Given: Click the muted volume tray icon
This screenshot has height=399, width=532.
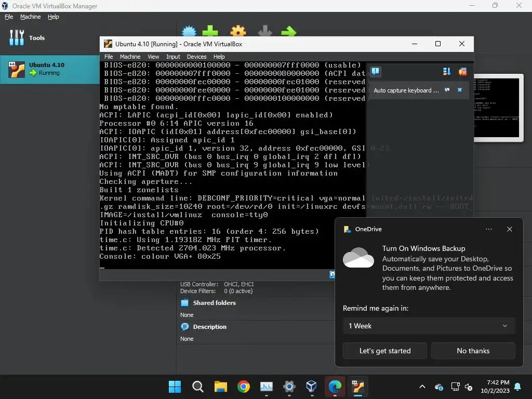Looking at the screenshot, I should pos(469,387).
